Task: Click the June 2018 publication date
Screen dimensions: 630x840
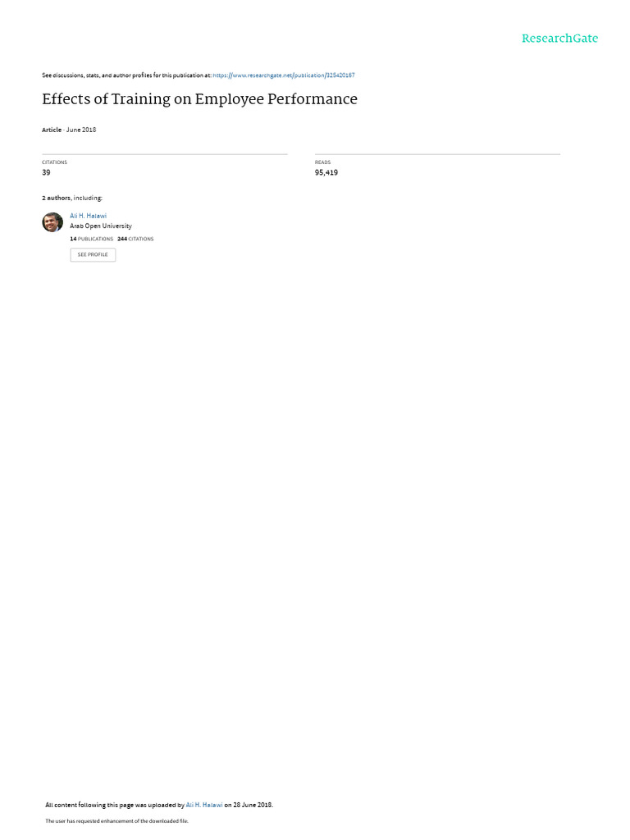Action: 81,130
